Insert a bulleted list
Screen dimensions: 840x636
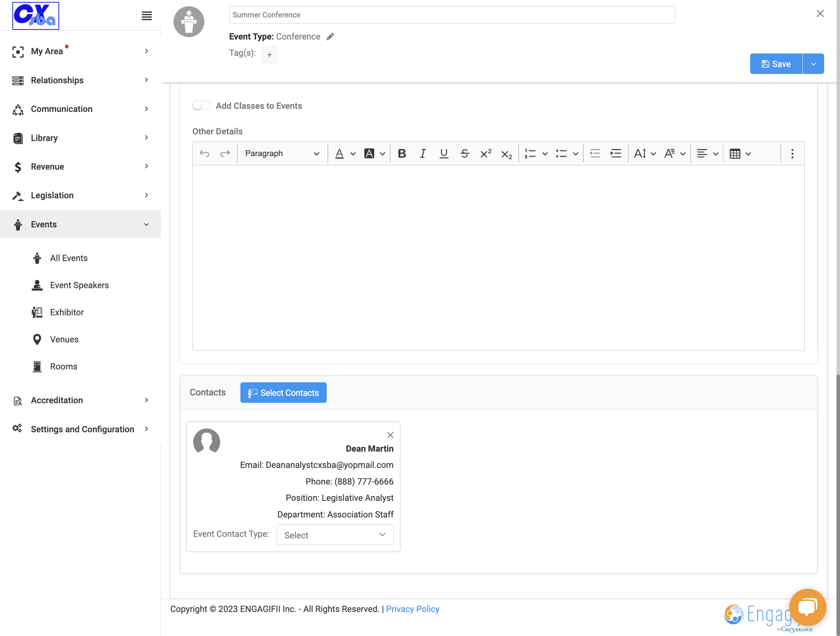pyautogui.click(x=561, y=154)
